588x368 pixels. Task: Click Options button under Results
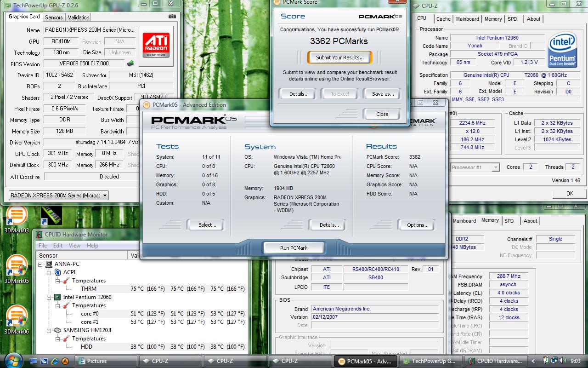coord(418,225)
